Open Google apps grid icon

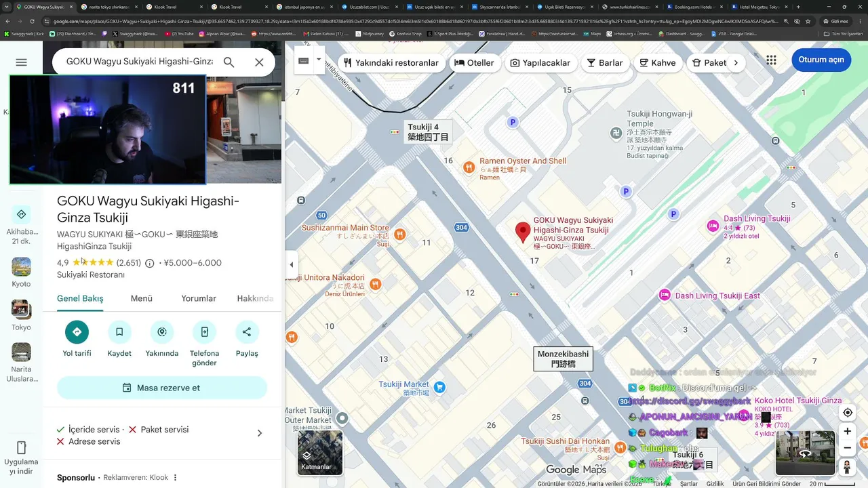click(x=771, y=60)
